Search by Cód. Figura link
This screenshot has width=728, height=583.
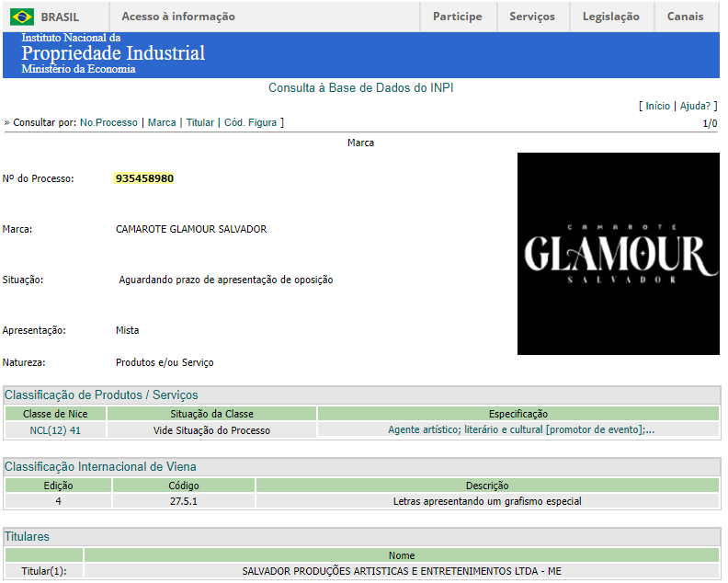(250, 122)
